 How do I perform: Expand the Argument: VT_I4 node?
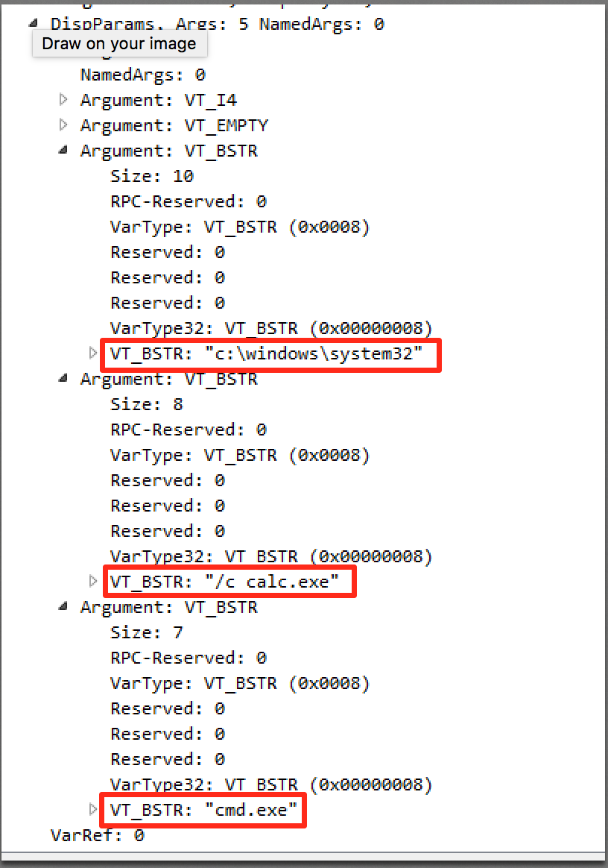(63, 99)
